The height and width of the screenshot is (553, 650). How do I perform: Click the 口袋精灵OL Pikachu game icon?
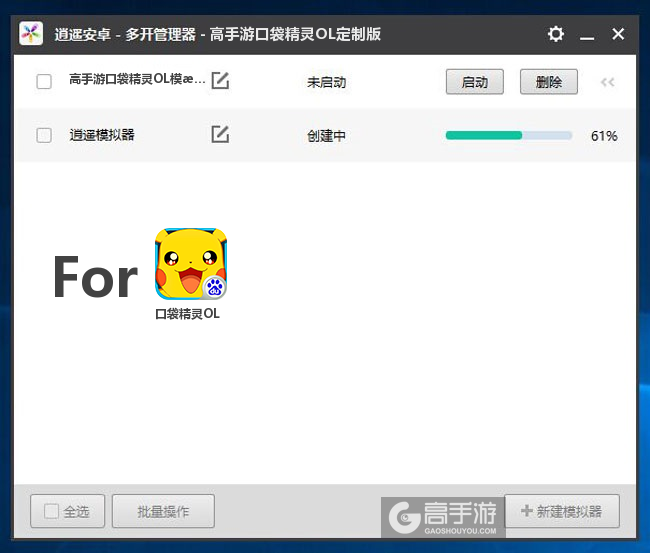pyautogui.click(x=191, y=264)
